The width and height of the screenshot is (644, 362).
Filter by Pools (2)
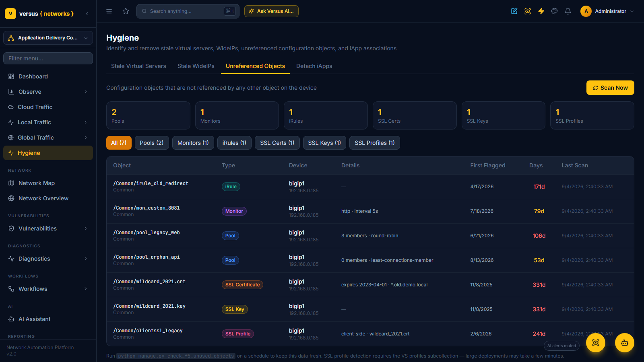[152, 143]
